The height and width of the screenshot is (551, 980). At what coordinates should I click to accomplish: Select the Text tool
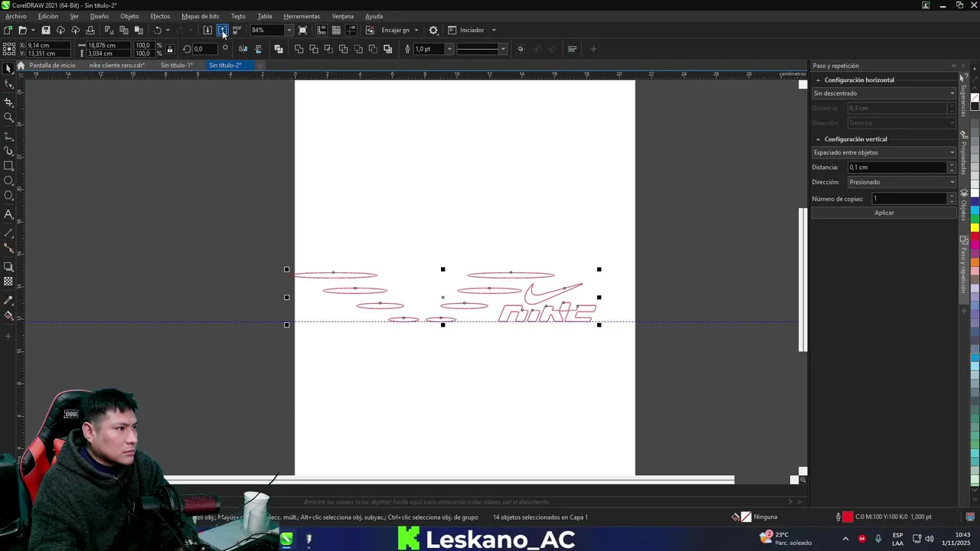coord(8,215)
